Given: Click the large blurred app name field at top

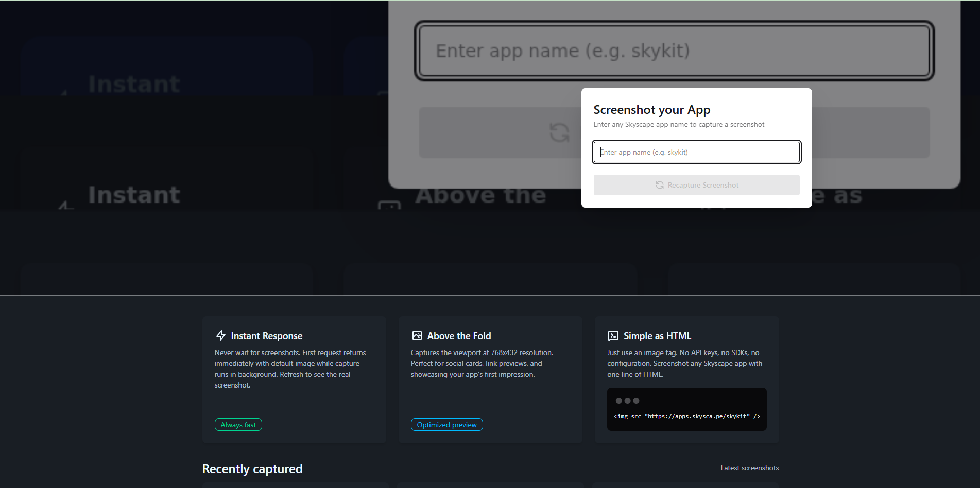Looking at the screenshot, I should 674,51.
